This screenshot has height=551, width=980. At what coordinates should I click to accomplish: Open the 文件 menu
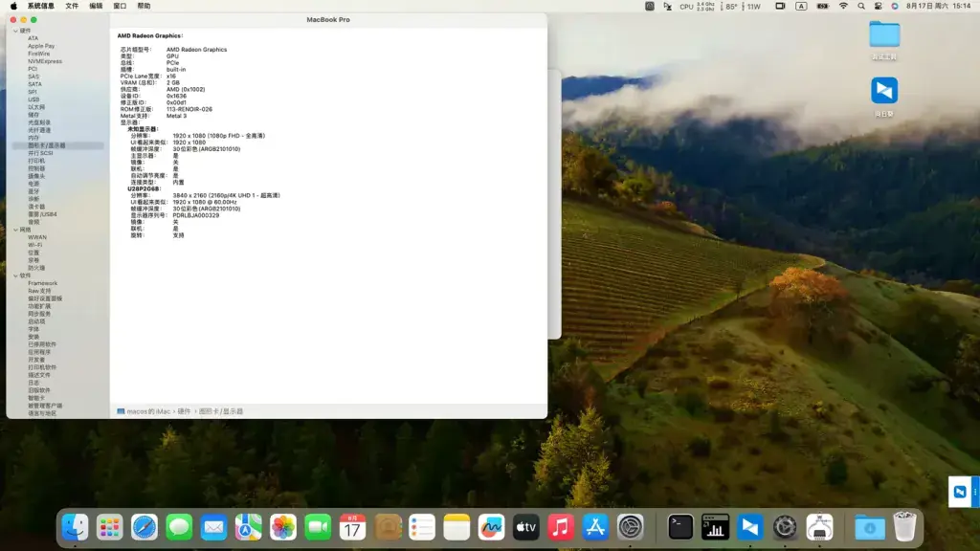click(72, 7)
